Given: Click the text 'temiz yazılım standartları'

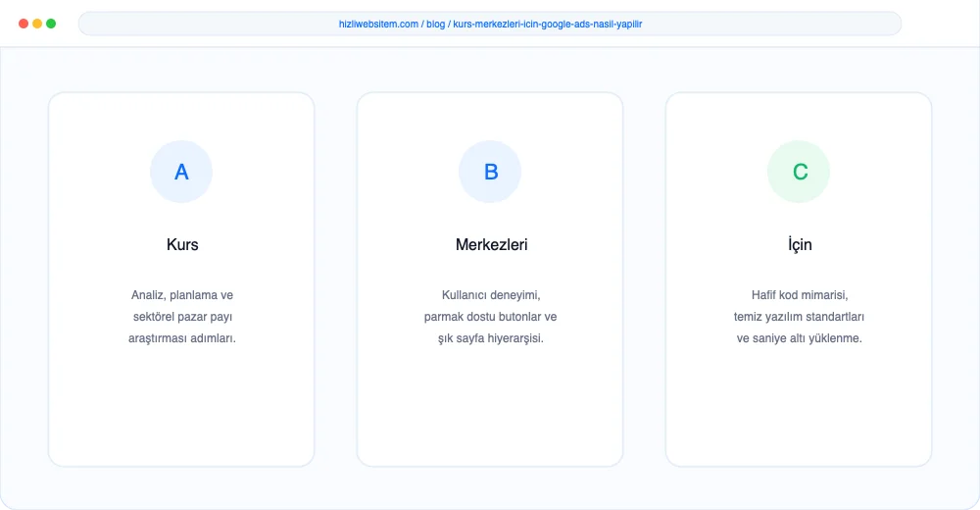Looking at the screenshot, I should pos(799,317).
